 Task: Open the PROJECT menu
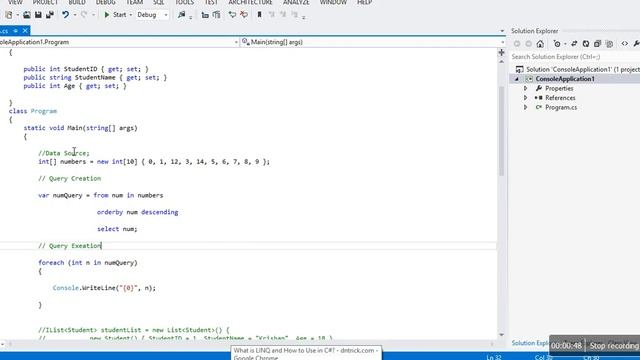pyautogui.click(x=45, y=2)
